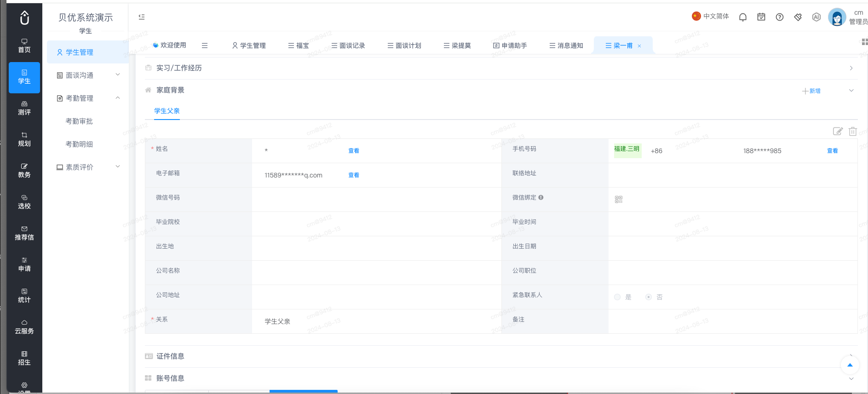Open 推荐信 in the left sidebar
The image size is (868, 394).
click(24, 234)
